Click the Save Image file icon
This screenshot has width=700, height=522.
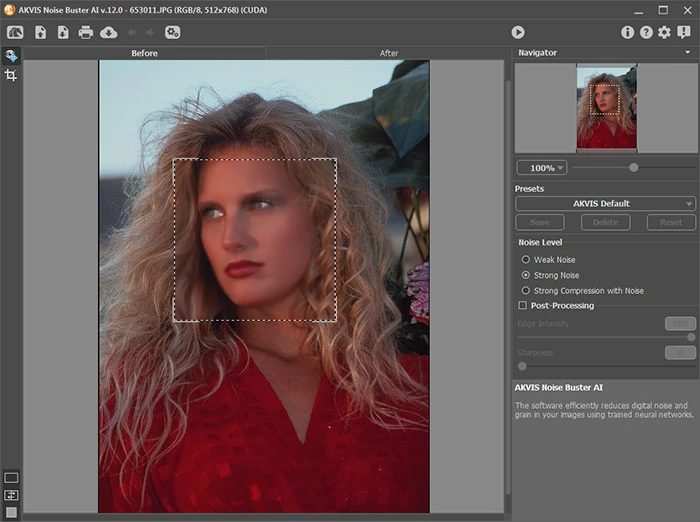63,32
